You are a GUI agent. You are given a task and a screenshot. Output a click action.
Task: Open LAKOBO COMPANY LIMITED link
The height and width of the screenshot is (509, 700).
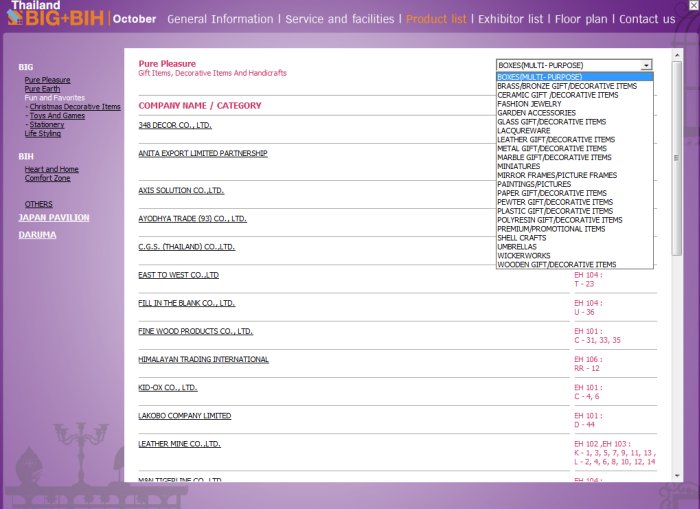tap(185, 416)
